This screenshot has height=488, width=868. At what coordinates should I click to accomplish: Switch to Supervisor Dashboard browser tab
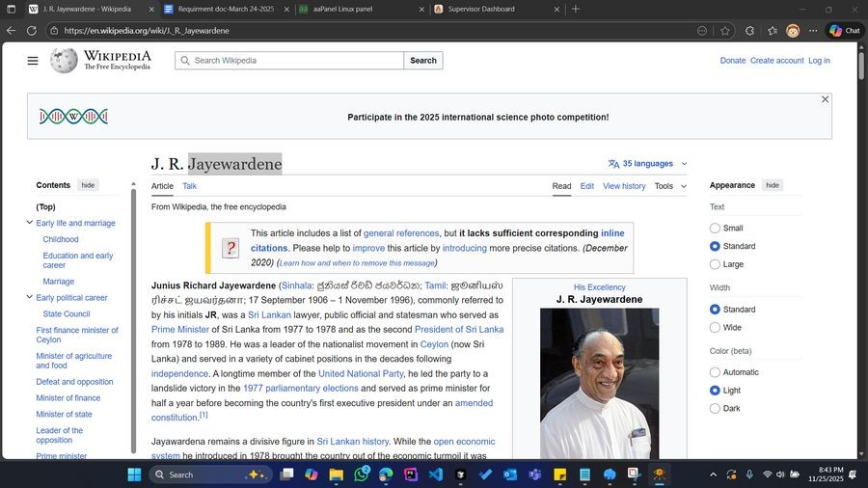pos(497,9)
